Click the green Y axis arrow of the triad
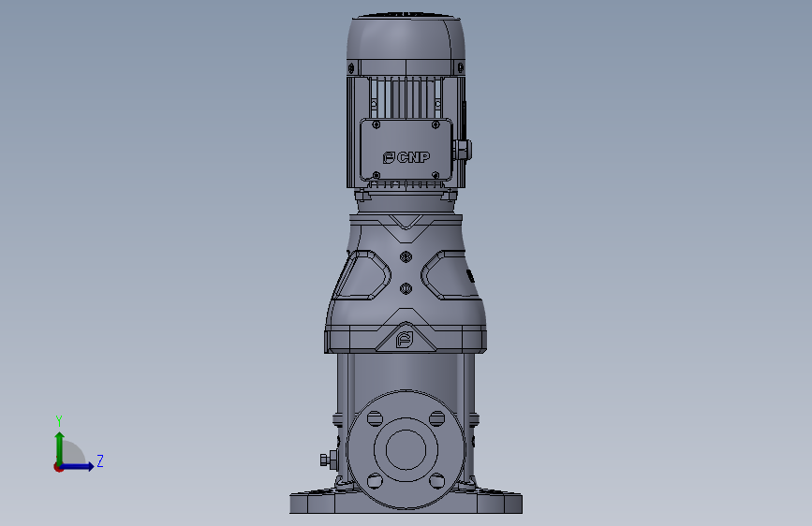Screen dimensions: 812x526 pos(60,447)
